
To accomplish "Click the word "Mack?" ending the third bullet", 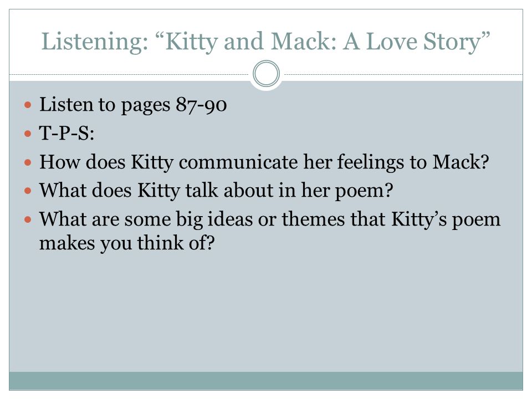I will click(x=461, y=161).
